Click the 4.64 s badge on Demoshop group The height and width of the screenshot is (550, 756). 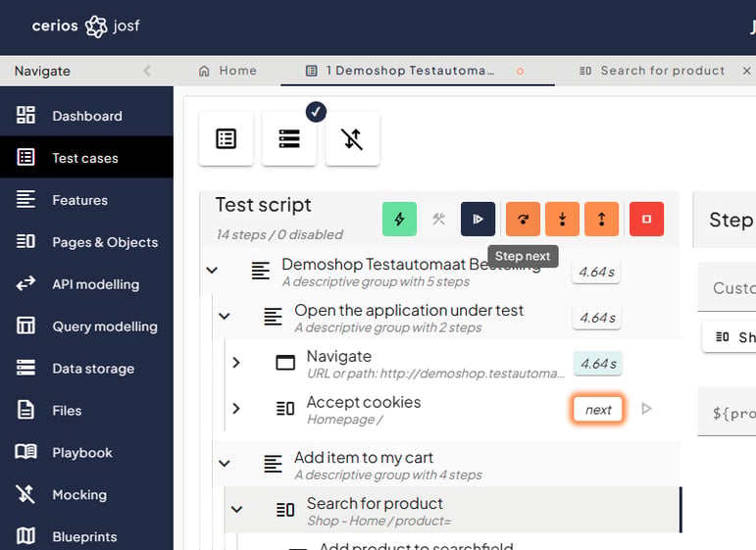(x=596, y=272)
